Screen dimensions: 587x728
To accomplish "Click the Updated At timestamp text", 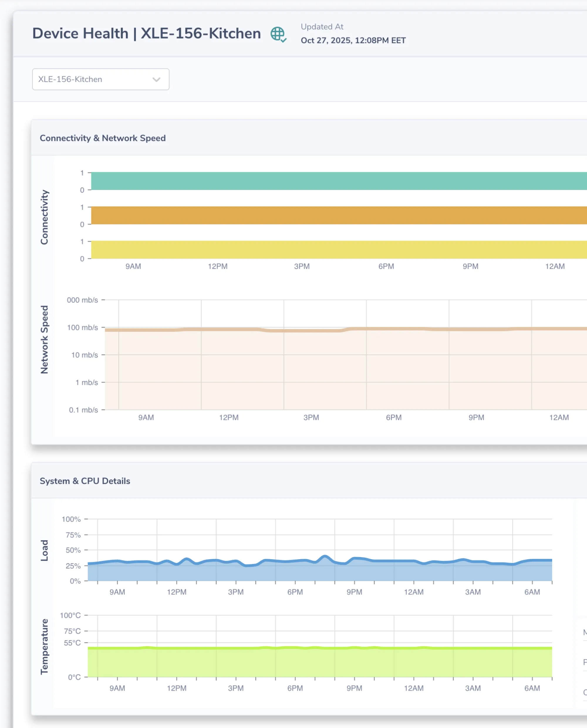I will [353, 40].
